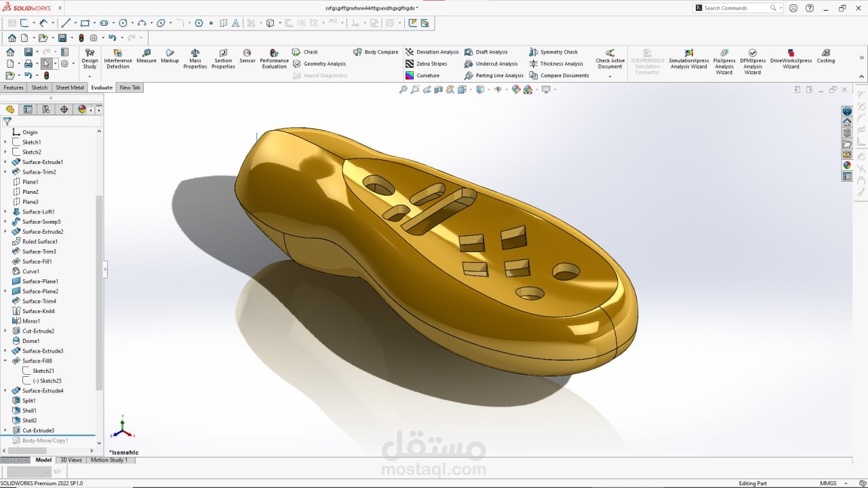Click Zoom to Fit in view toolbar

click(x=403, y=89)
